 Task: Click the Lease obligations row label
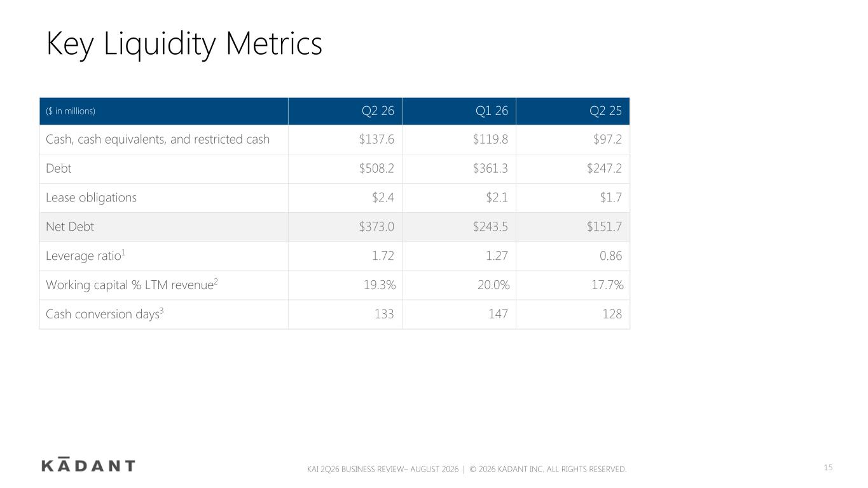[91, 198]
